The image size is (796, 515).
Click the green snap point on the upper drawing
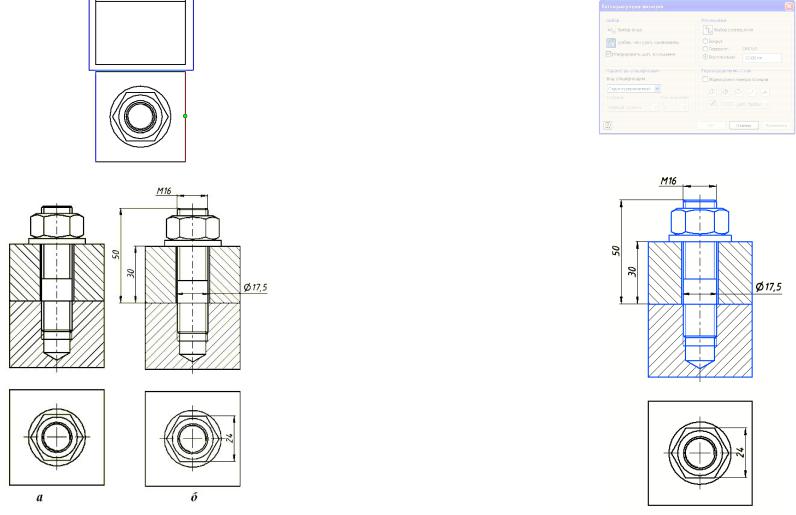pos(185,116)
